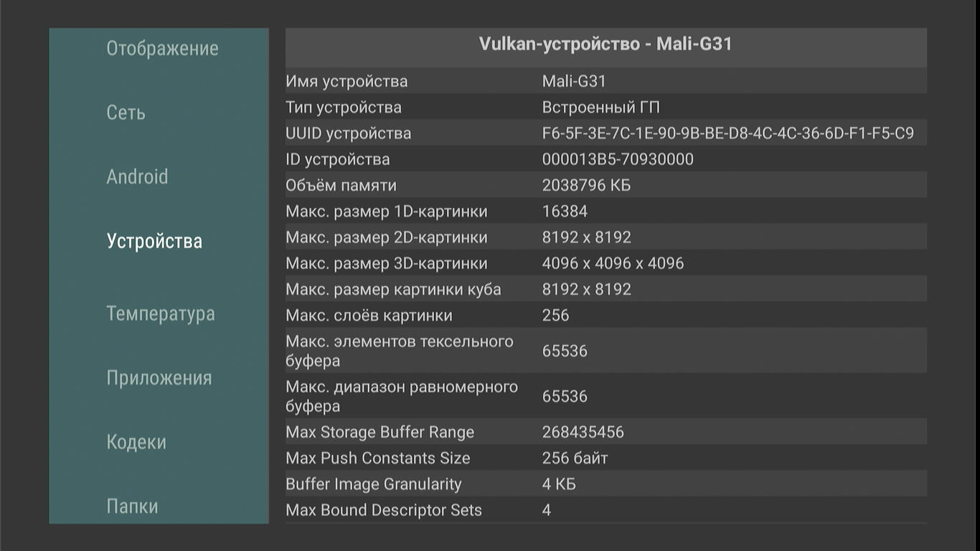Screen dimensions: 980x551
Task: Open the Температура section
Action: pos(161,314)
